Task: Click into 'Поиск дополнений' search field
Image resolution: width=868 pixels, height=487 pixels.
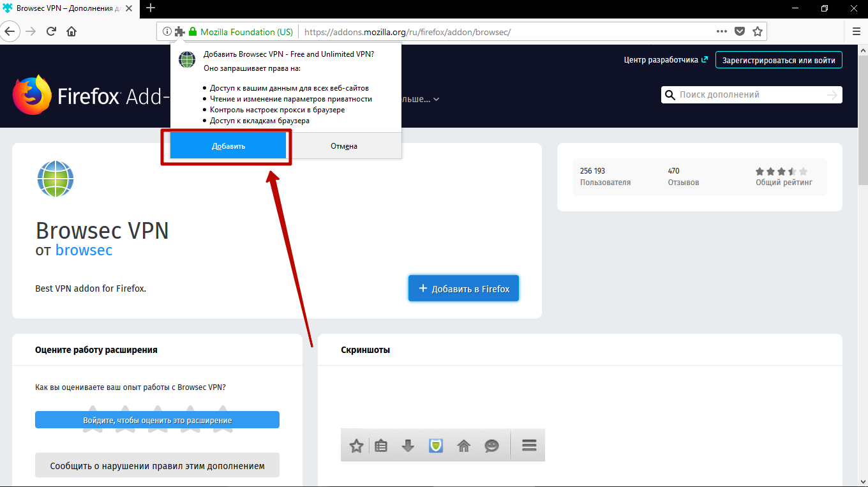Action: [751, 94]
